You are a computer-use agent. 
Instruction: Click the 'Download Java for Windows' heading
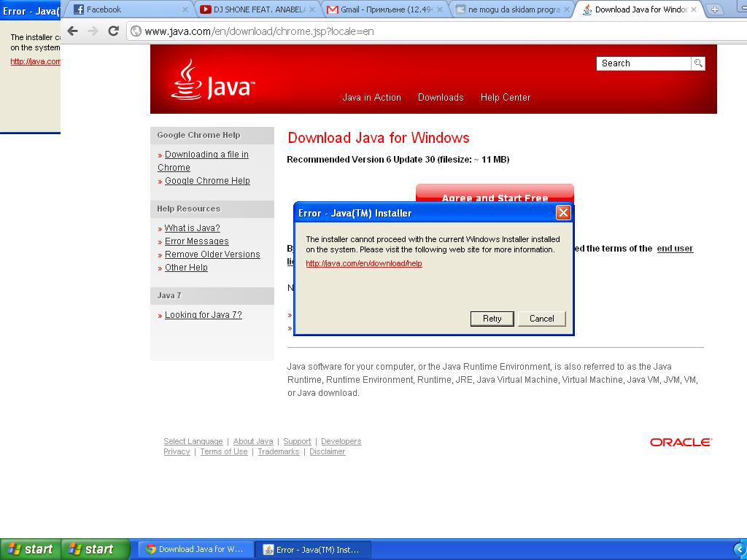click(x=379, y=138)
